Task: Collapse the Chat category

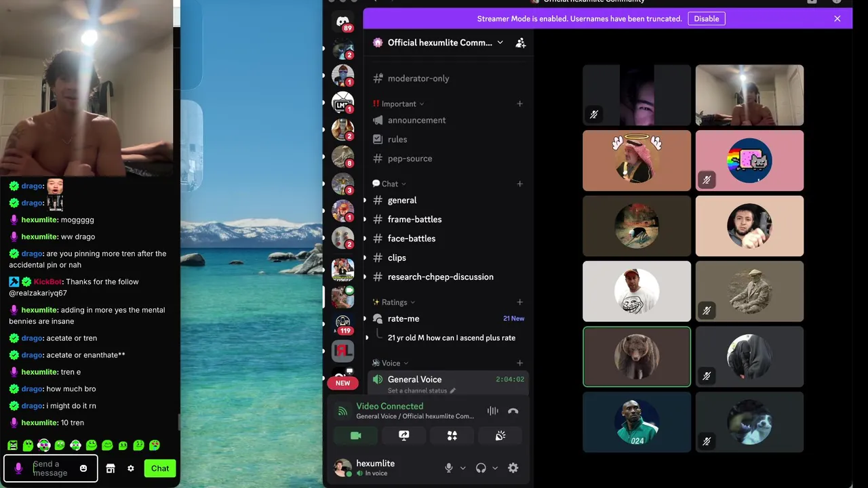Action: pos(389,184)
